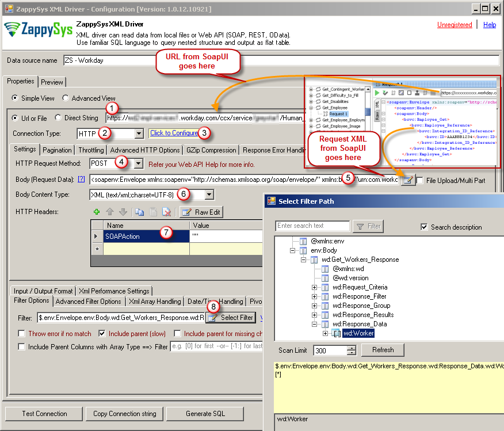The height and width of the screenshot is (431, 504).
Task: Click the delete header icon with red X
Action: pyautogui.click(x=166, y=212)
